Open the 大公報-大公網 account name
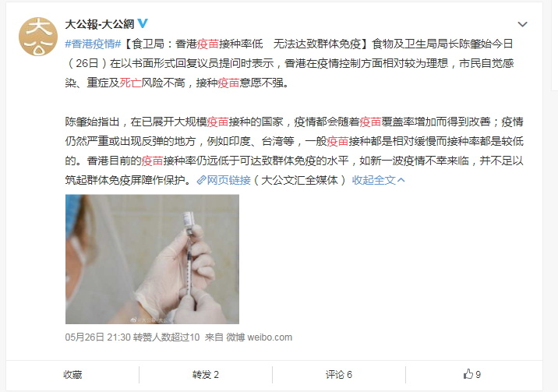558x392 pixels. 100,24
